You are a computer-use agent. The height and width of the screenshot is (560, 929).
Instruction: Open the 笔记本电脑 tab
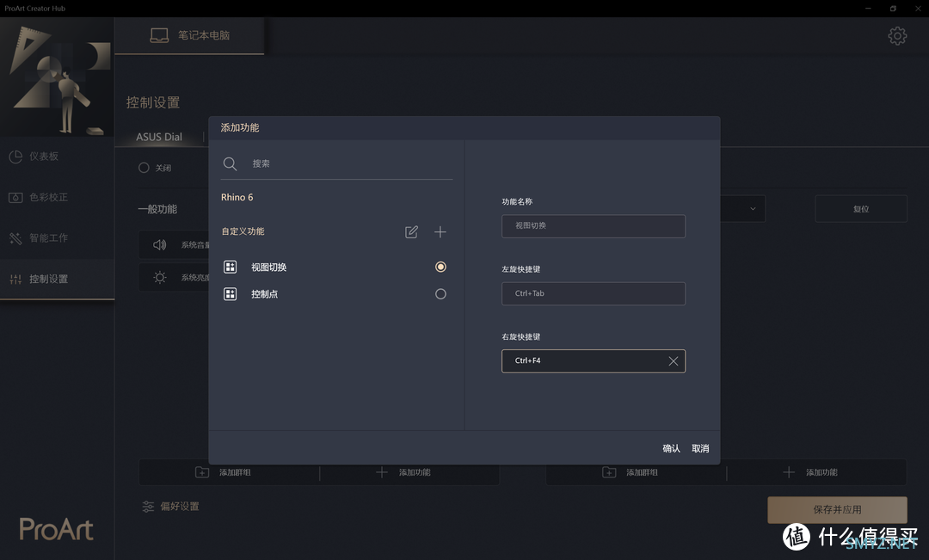click(189, 35)
